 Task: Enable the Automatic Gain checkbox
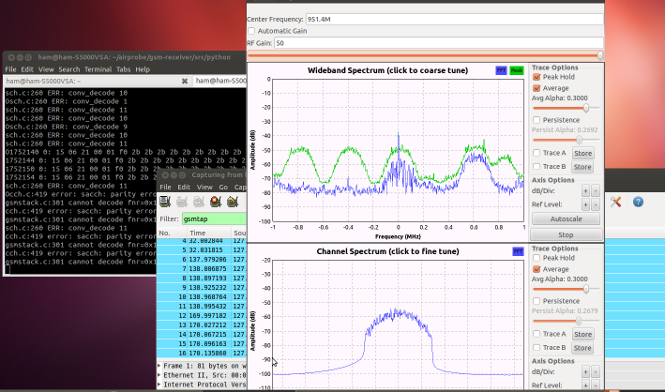[x=251, y=31]
